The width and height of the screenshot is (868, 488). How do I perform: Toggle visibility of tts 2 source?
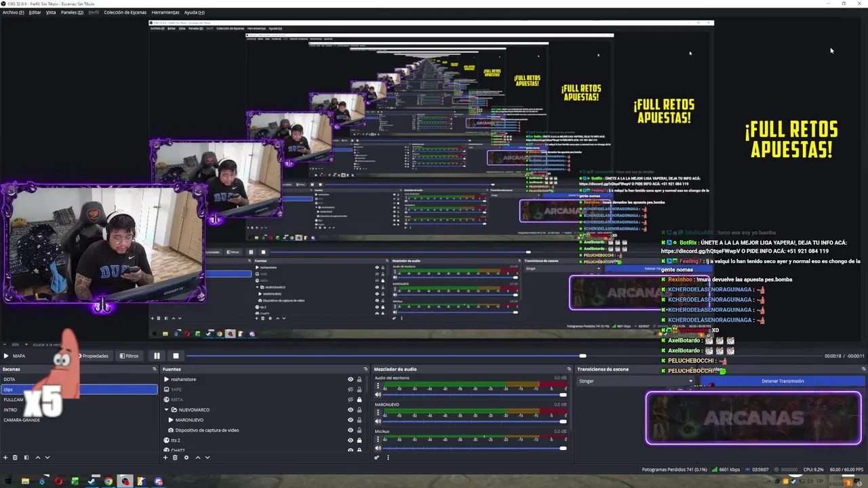coord(351,441)
